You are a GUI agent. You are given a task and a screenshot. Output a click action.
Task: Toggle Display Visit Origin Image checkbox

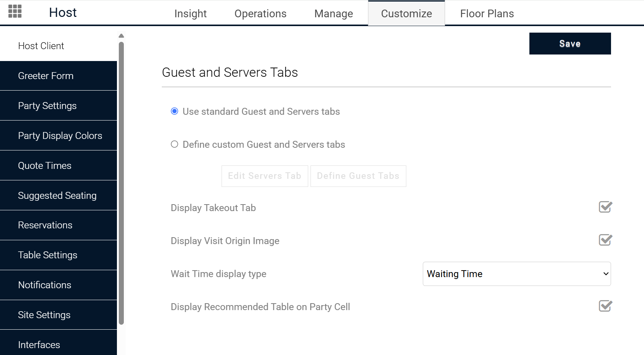coord(605,240)
